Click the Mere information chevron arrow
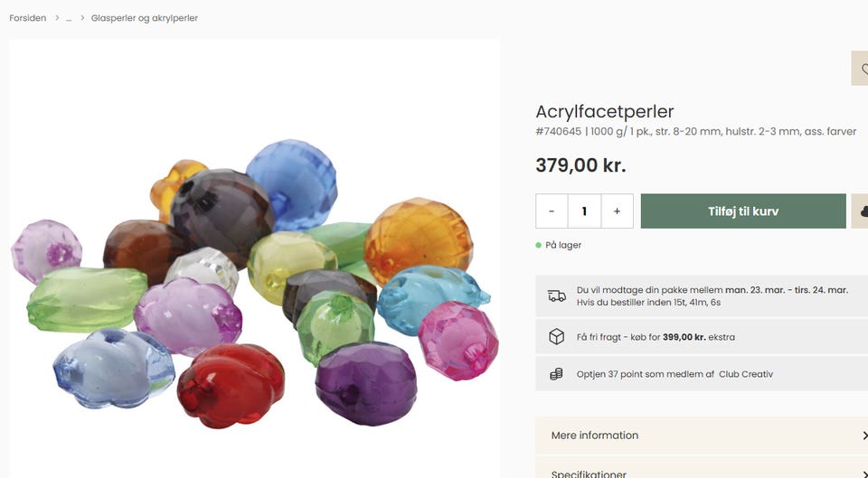Image resolution: width=868 pixels, height=478 pixels. [863, 436]
